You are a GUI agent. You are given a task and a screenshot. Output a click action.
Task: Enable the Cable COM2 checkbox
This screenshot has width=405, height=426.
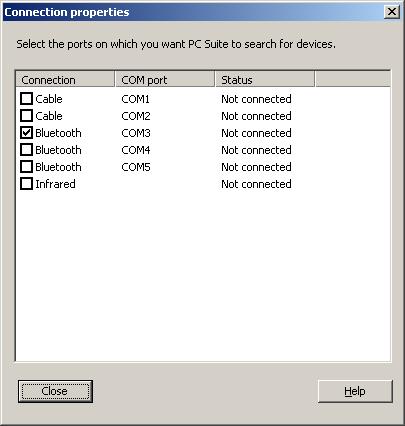coord(26,116)
